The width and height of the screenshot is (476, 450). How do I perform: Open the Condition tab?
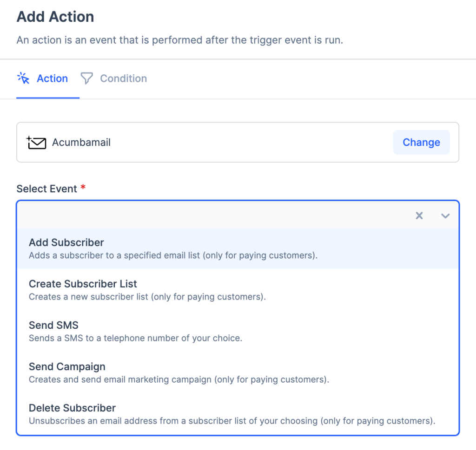coord(123,78)
